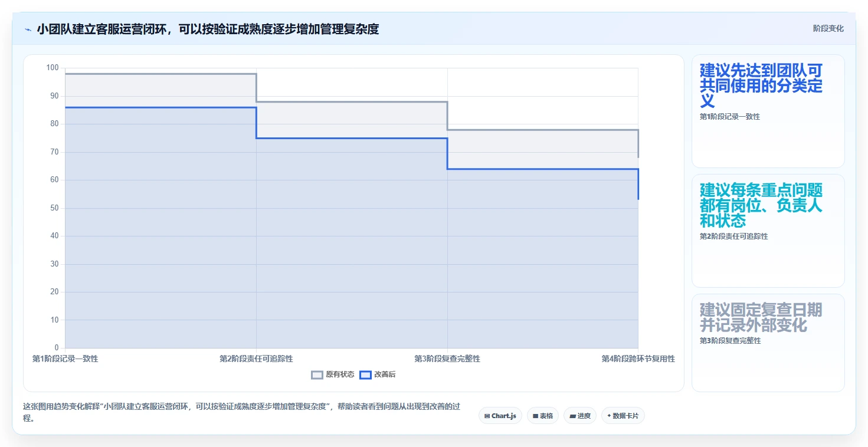Toggle the 改善后 legend swatch
Screen dimensions: 868x447
click(x=365, y=374)
